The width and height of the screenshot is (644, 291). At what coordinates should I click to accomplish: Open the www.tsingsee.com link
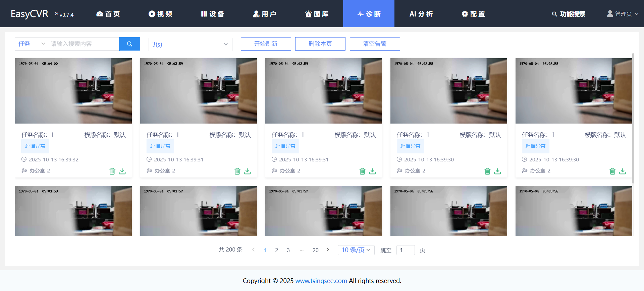tap(321, 281)
